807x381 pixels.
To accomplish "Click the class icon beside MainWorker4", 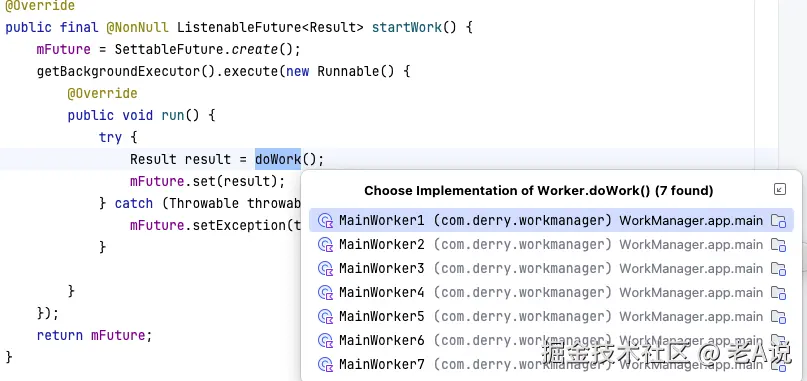I will (x=326, y=293).
